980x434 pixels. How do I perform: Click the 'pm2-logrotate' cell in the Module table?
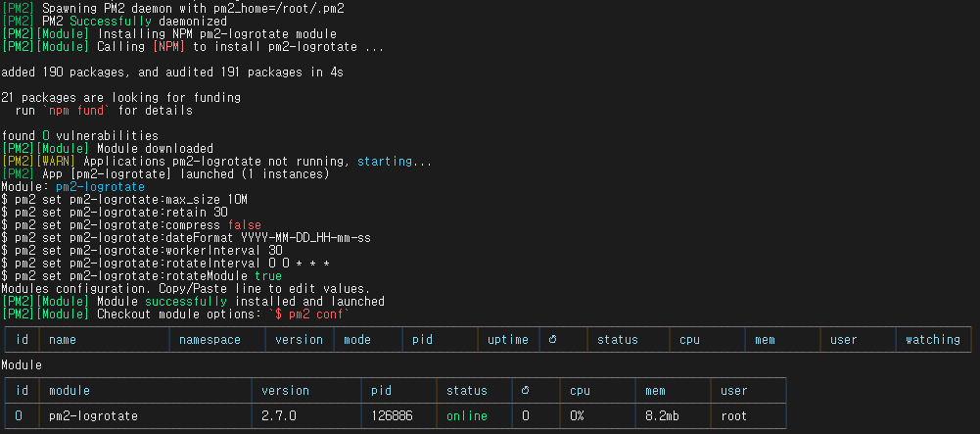pyautogui.click(x=93, y=415)
